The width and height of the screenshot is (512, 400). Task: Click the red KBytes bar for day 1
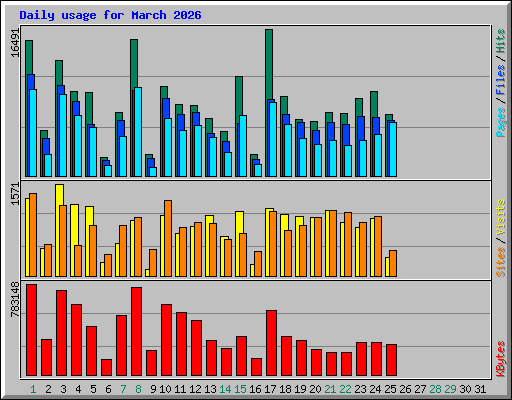[x=31, y=330]
